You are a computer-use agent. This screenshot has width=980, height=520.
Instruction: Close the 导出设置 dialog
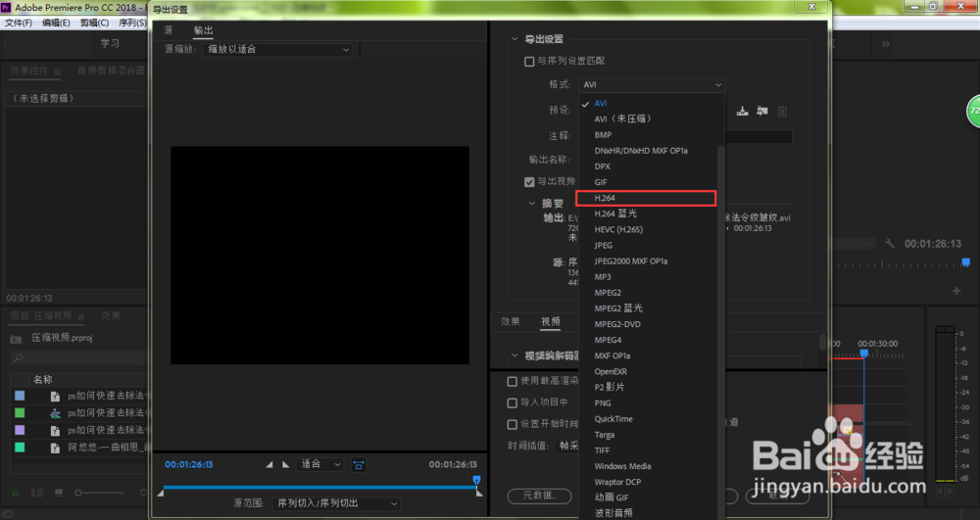pos(811,6)
